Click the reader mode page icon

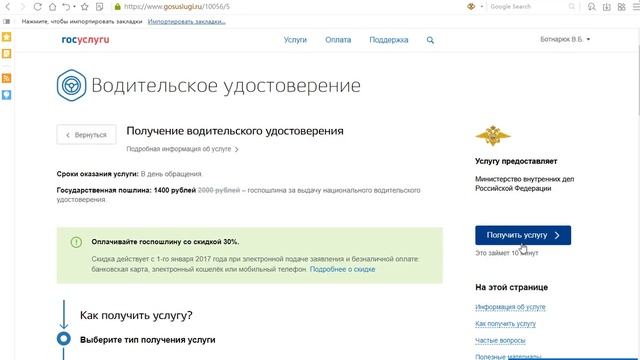point(100,7)
